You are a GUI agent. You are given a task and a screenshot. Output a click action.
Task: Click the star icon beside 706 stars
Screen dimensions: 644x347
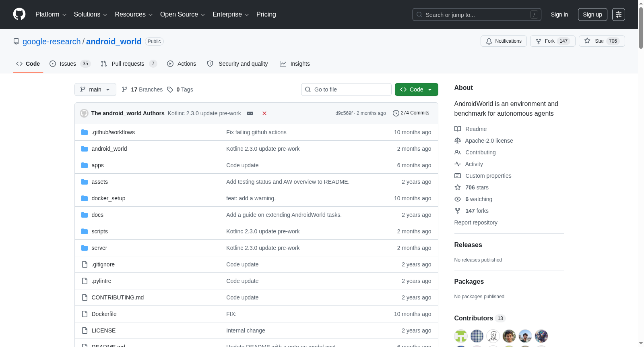coord(458,187)
